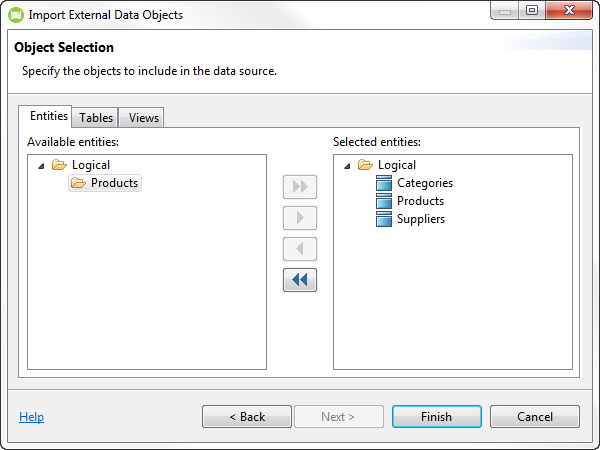
Task: Click Products table icon in Selected entities
Action: coord(384,201)
